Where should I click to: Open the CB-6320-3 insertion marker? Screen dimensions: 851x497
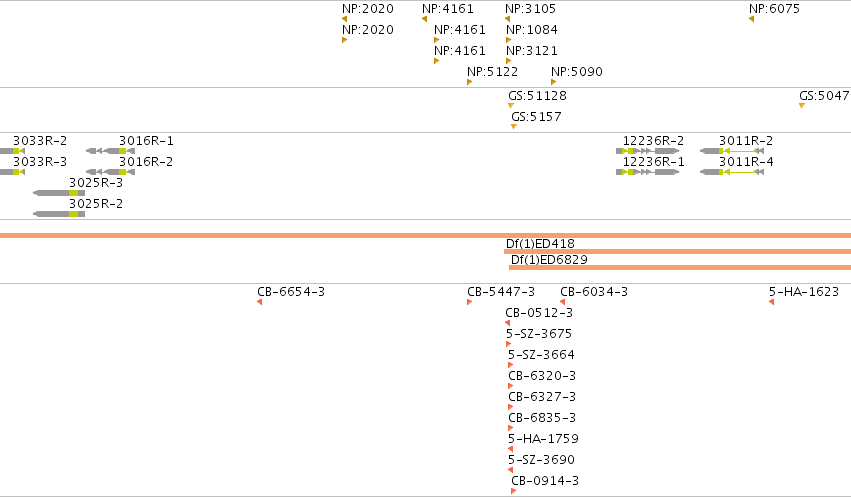pos(511,386)
